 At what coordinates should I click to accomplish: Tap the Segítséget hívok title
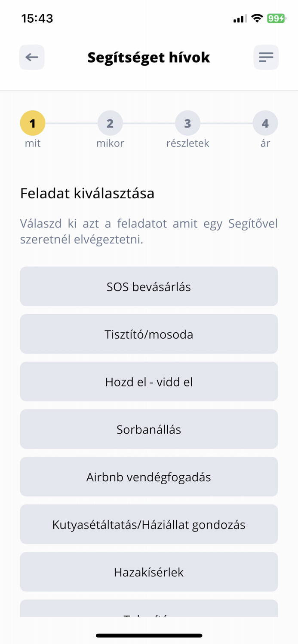149,57
